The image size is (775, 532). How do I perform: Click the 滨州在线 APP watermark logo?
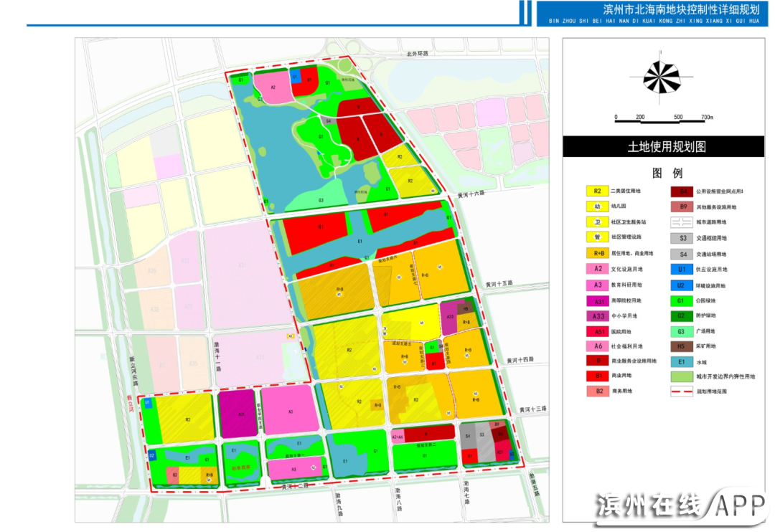[680, 506]
